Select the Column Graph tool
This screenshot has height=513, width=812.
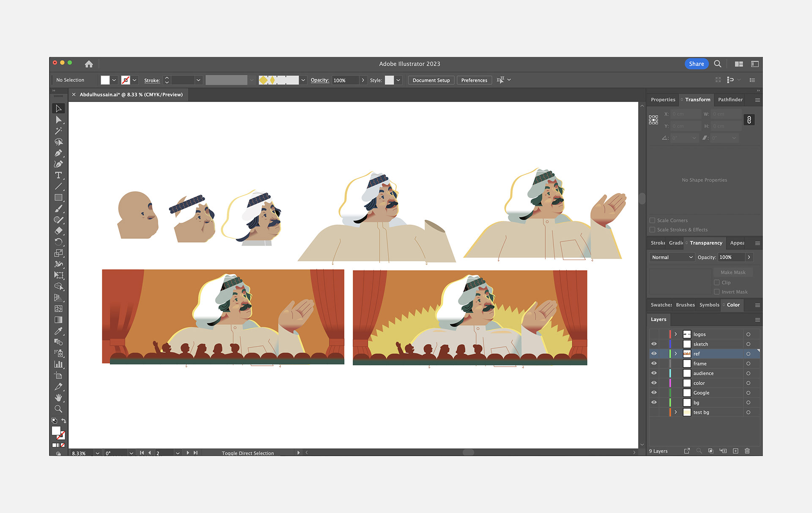point(59,364)
